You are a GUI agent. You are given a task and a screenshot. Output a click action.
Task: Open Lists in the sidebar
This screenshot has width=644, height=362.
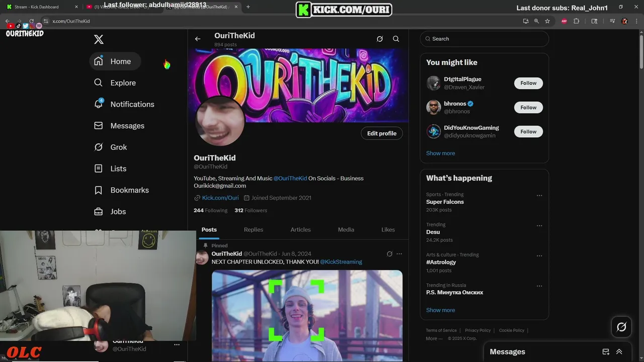[110, 168]
